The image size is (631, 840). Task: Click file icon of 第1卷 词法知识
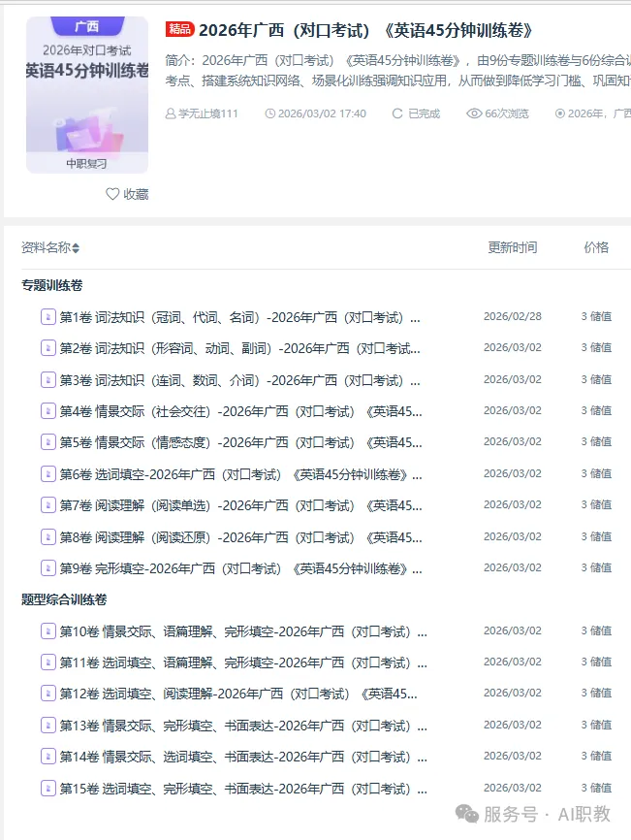(x=48, y=316)
